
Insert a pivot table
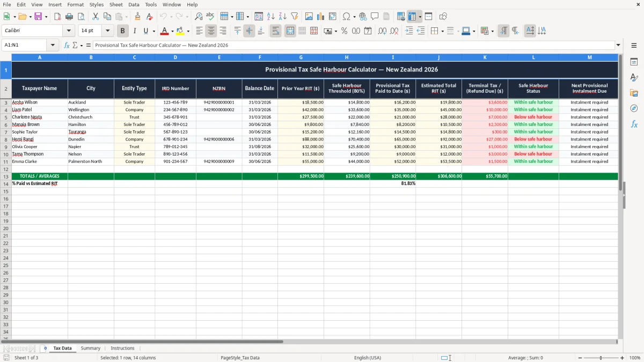click(333, 17)
